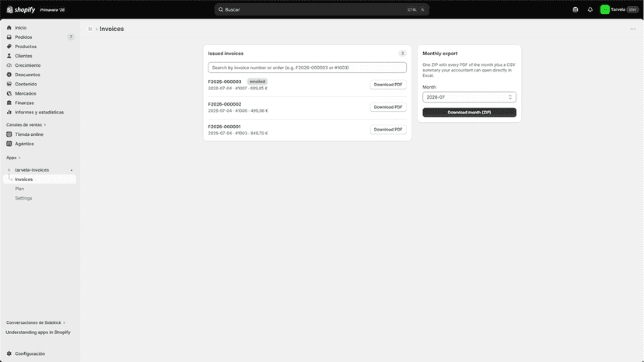Open Productos menu item
This screenshot has height=362, width=644.
tap(26, 47)
